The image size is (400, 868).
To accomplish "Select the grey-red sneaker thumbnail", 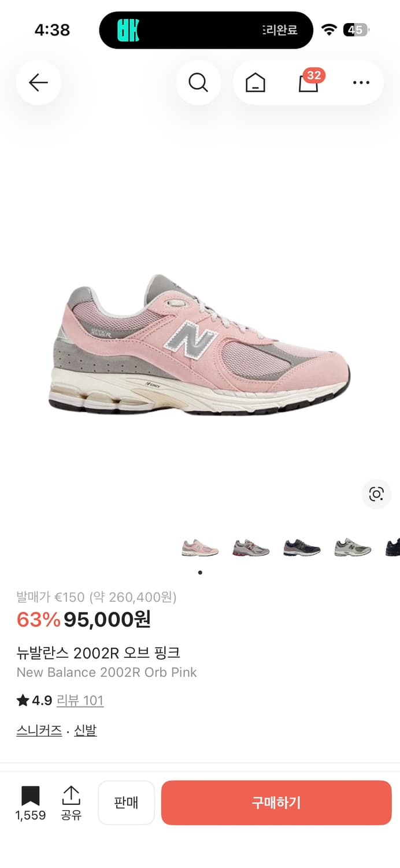I will tap(251, 547).
